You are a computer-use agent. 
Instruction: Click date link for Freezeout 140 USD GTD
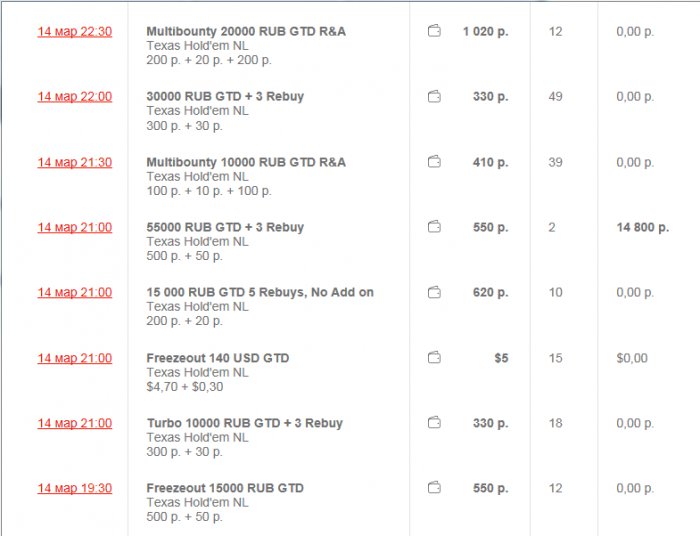click(75, 358)
